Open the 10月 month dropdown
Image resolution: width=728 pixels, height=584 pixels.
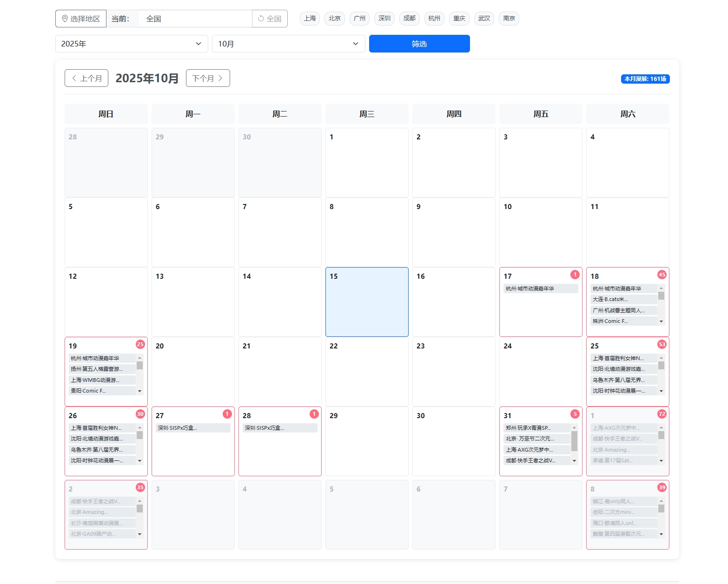288,44
